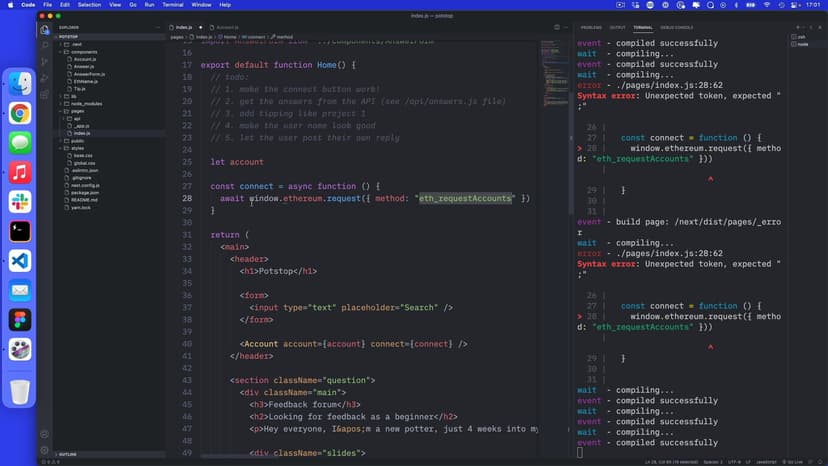Collapse the styles folder
This screenshot has height=466, width=828.
coord(77,148)
